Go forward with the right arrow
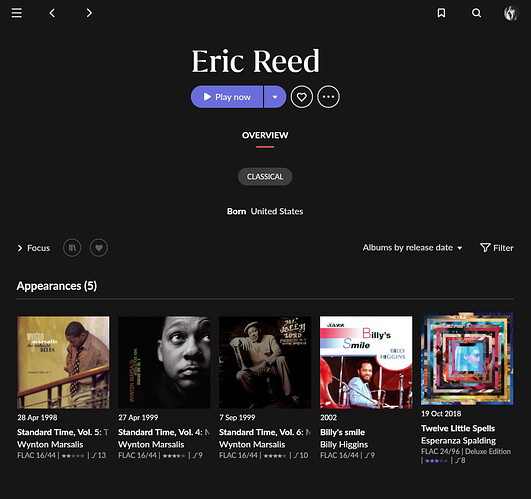The width and height of the screenshot is (531, 499). [x=89, y=13]
